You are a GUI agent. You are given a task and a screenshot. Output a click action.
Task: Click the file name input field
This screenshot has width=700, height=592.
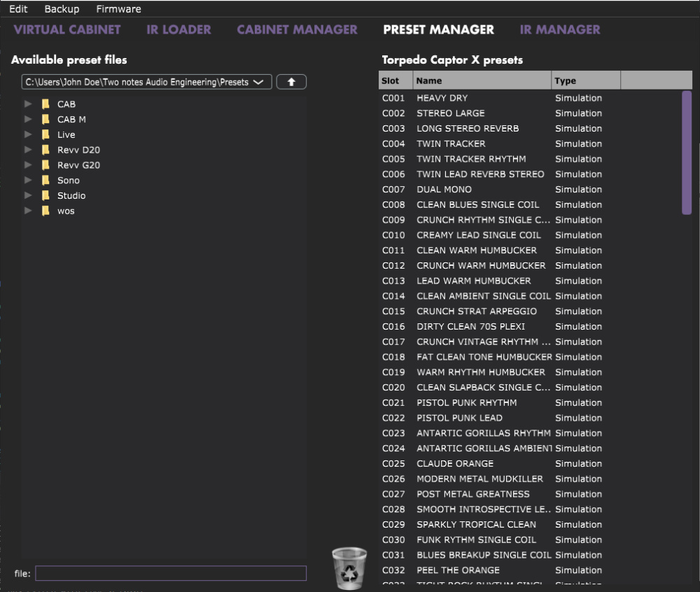171,574
